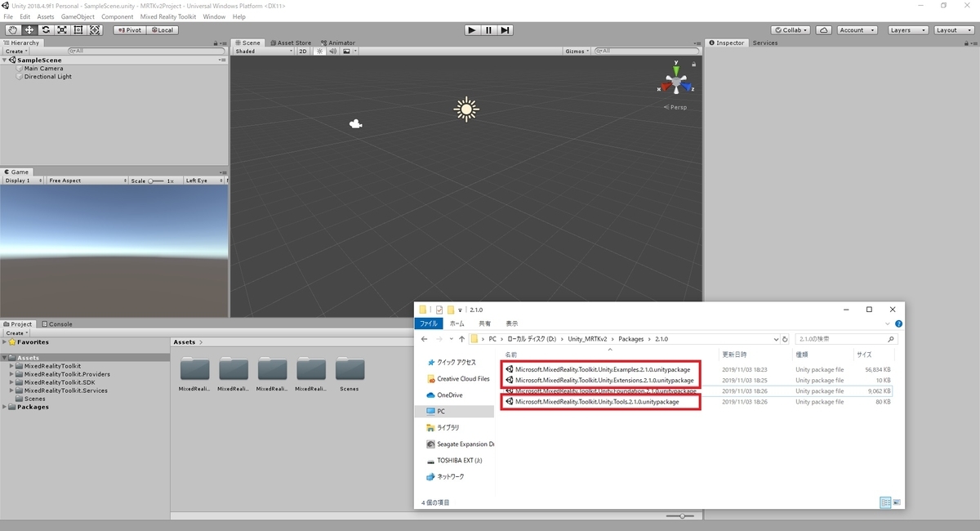Open the Assets menu
This screenshot has height=531, width=980.
[x=46, y=16]
